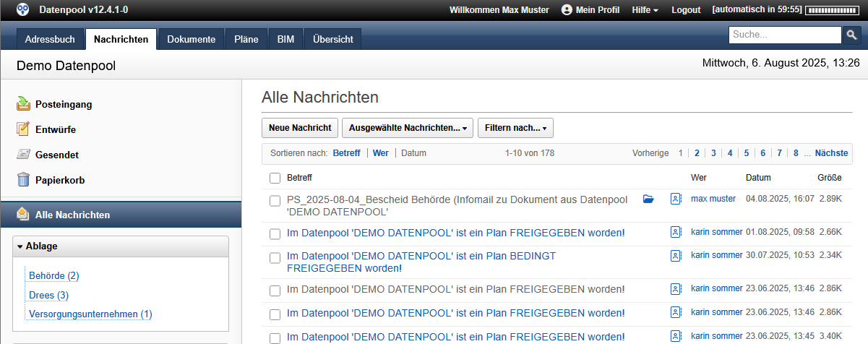Click the Datenpool owl logo icon
Viewport: 868px width, 344px height.
[23, 9]
